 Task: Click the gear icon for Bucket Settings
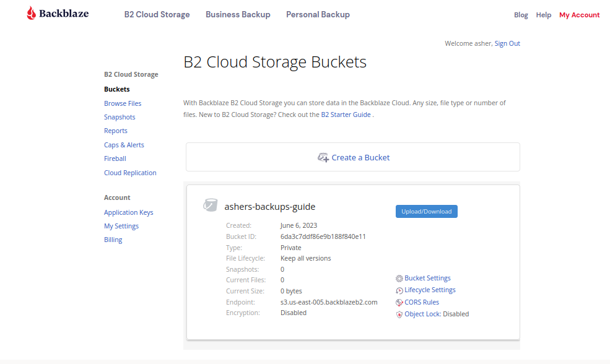point(399,279)
